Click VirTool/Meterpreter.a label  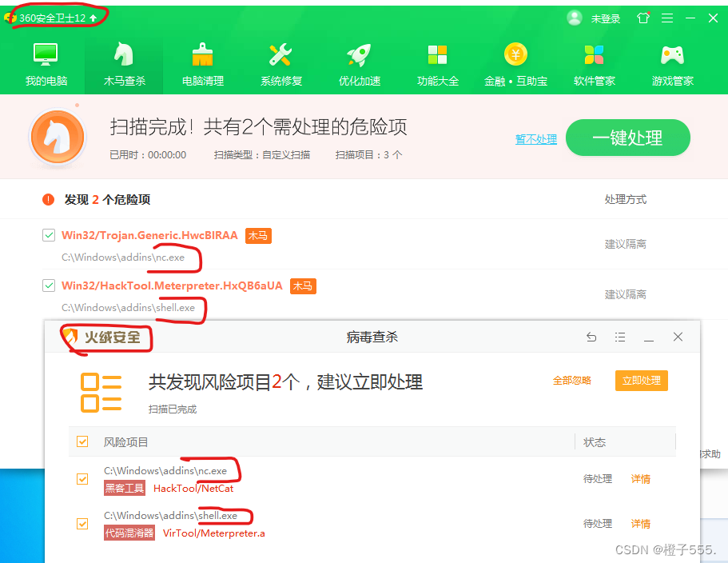tap(213, 533)
